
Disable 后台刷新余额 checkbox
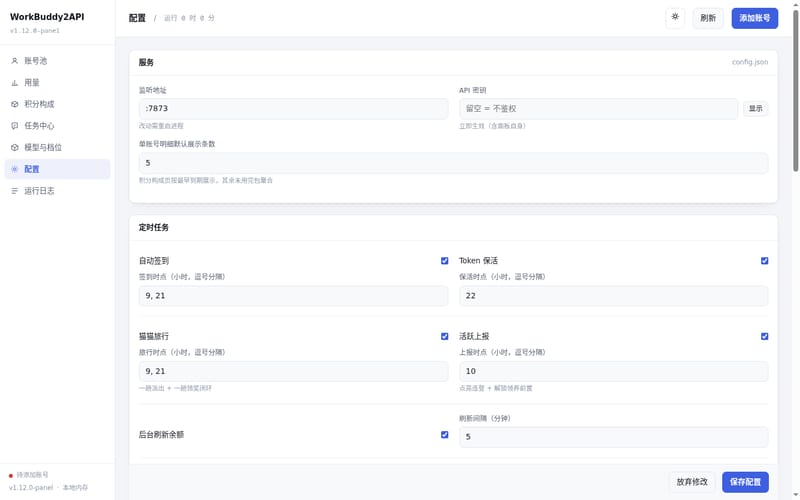click(444, 435)
